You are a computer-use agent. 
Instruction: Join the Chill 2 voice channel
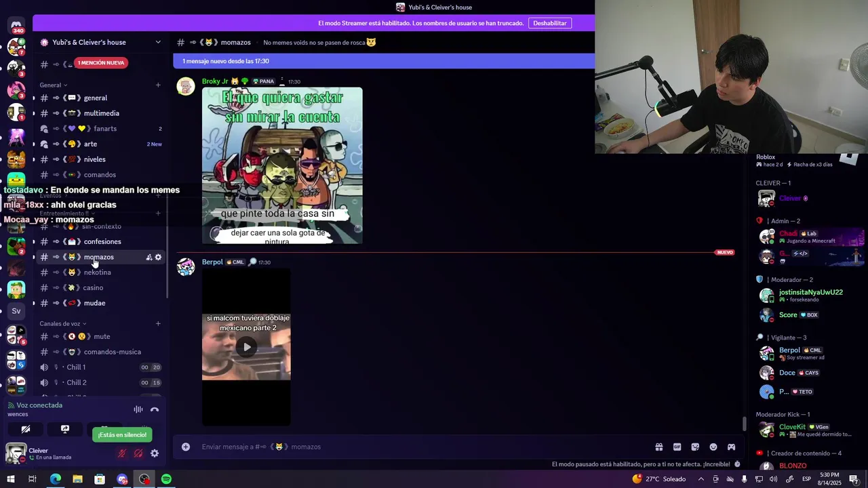(x=100, y=382)
